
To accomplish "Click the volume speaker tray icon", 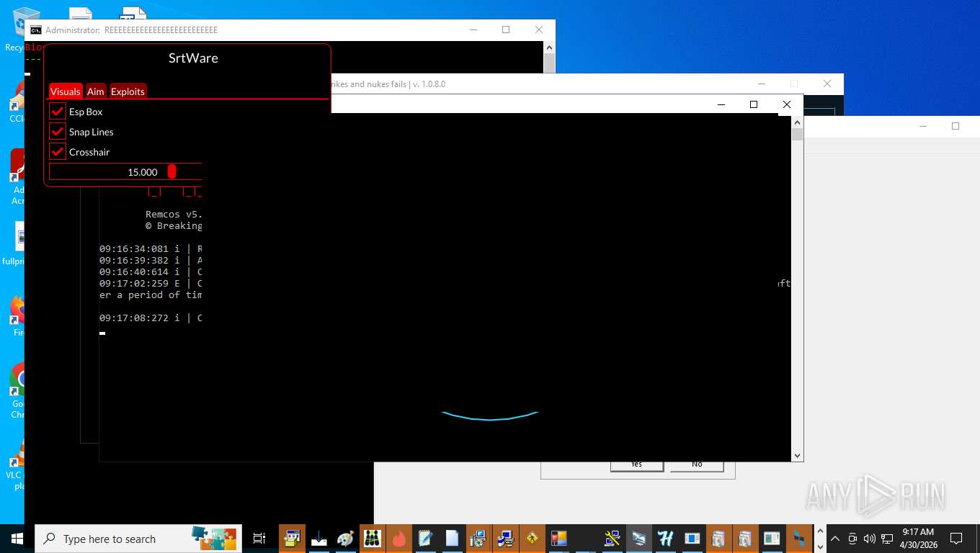I will [x=869, y=539].
